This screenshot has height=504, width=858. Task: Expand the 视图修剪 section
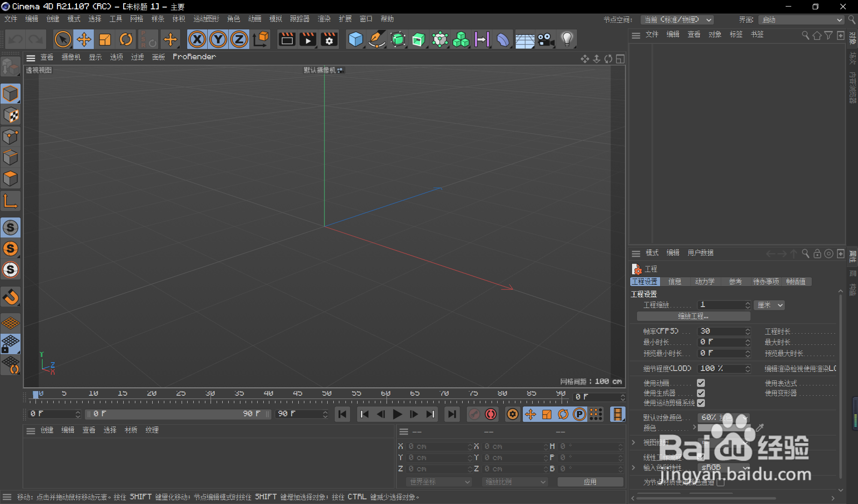click(633, 442)
